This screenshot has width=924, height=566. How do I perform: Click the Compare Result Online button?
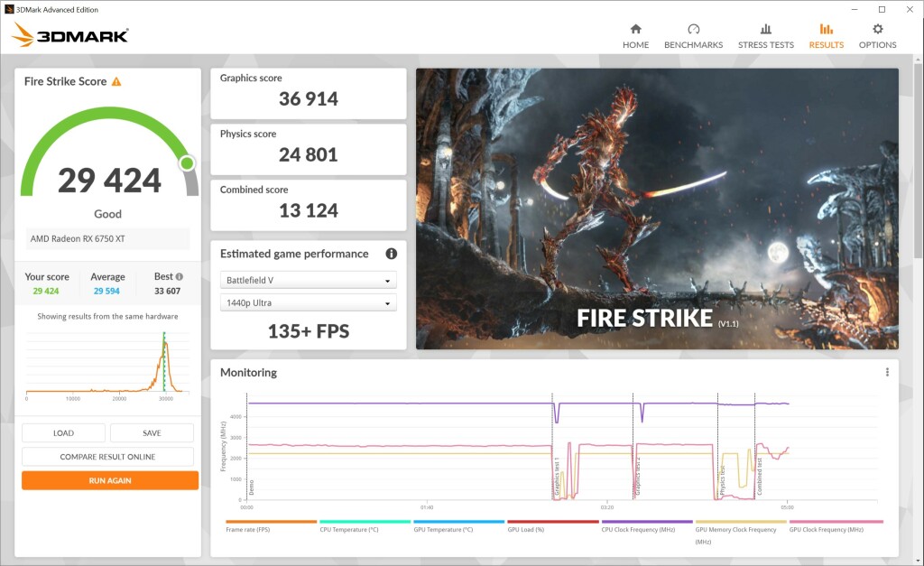(x=107, y=457)
